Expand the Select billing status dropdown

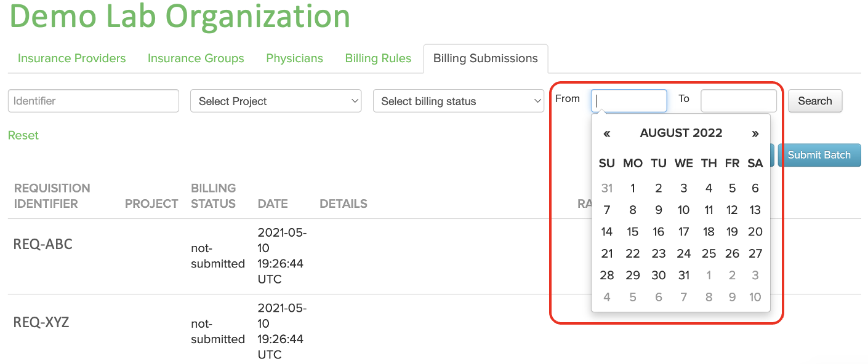(459, 101)
